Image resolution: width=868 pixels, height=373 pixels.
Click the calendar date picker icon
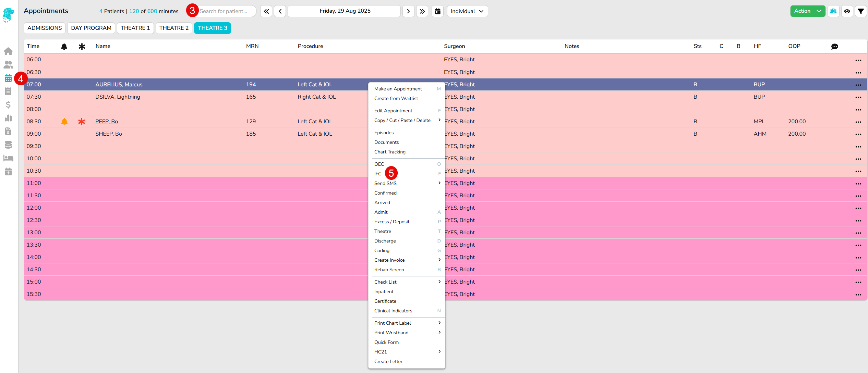coord(438,11)
